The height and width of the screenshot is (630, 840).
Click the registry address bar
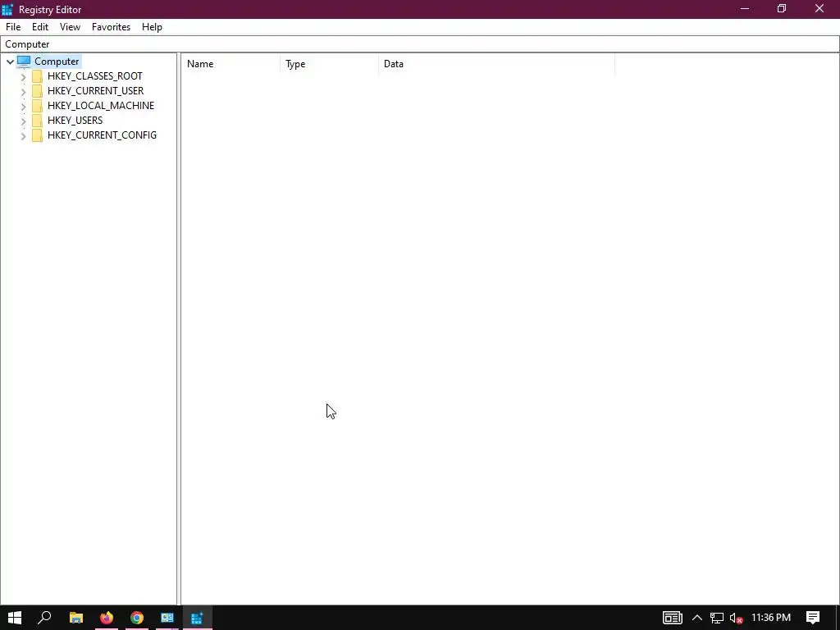[x=420, y=44]
